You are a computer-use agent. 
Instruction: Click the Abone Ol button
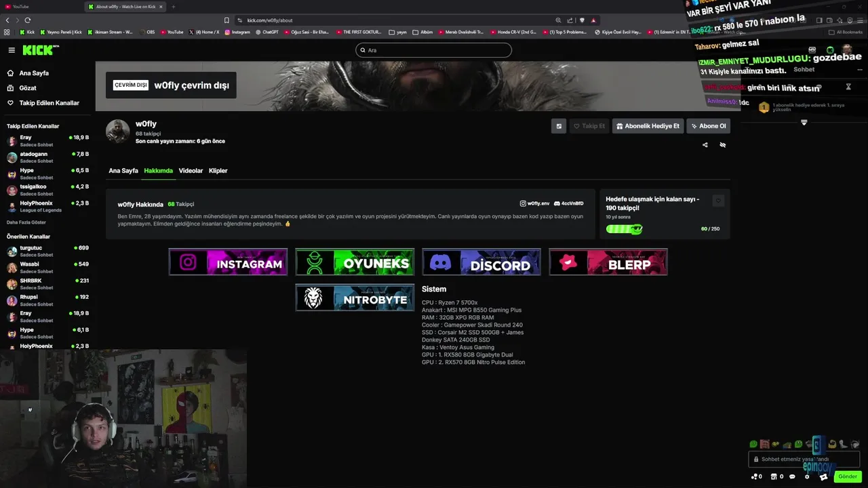click(x=708, y=126)
